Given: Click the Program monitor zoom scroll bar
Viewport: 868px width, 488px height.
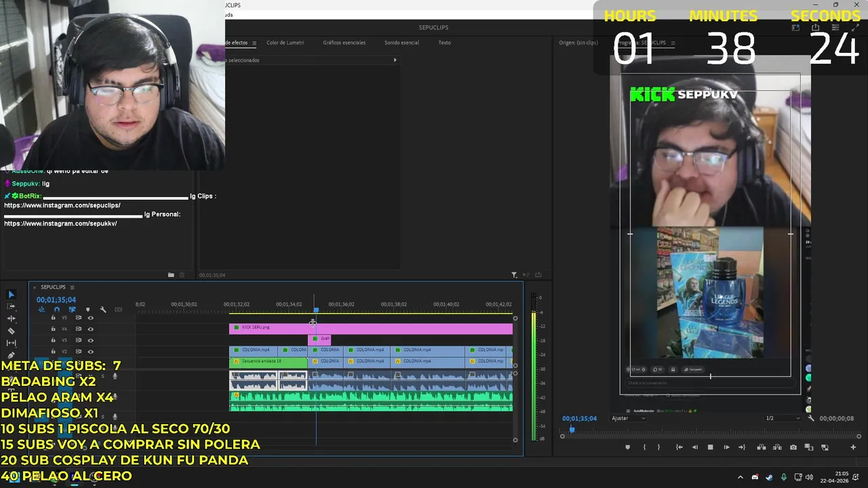Looking at the screenshot, I should coord(711,436).
